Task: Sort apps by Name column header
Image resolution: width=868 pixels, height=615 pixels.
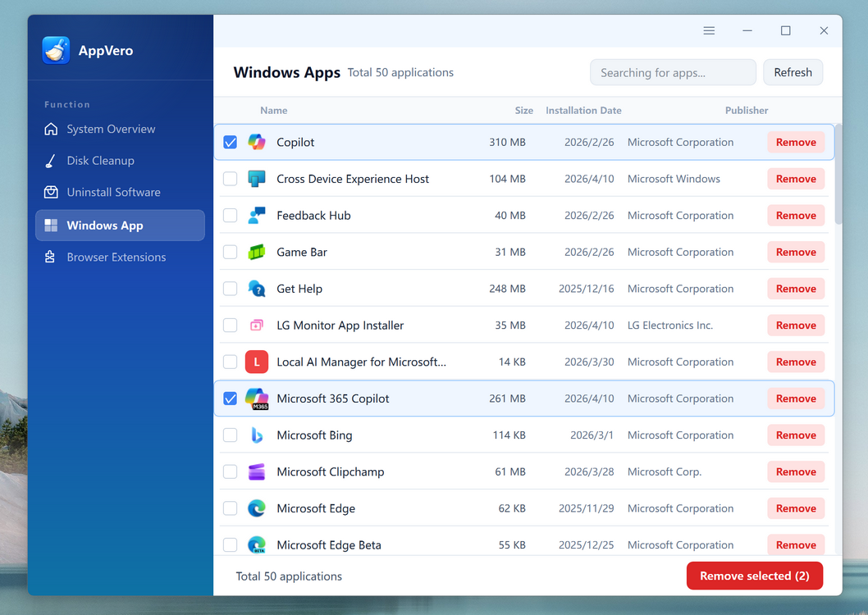Action: pyautogui.click(x=273, y=111)
